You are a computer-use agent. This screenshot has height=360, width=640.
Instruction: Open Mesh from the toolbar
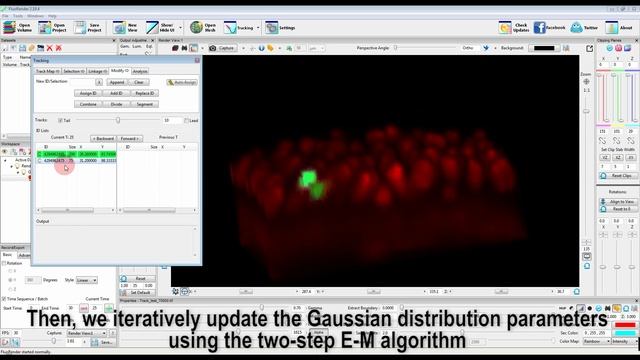coord(203,27)
